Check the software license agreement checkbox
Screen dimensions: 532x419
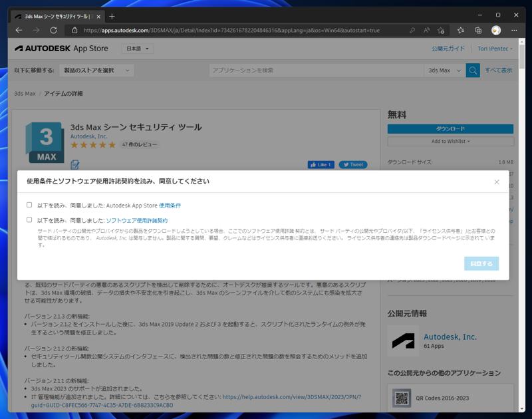(x=29, y=220)
